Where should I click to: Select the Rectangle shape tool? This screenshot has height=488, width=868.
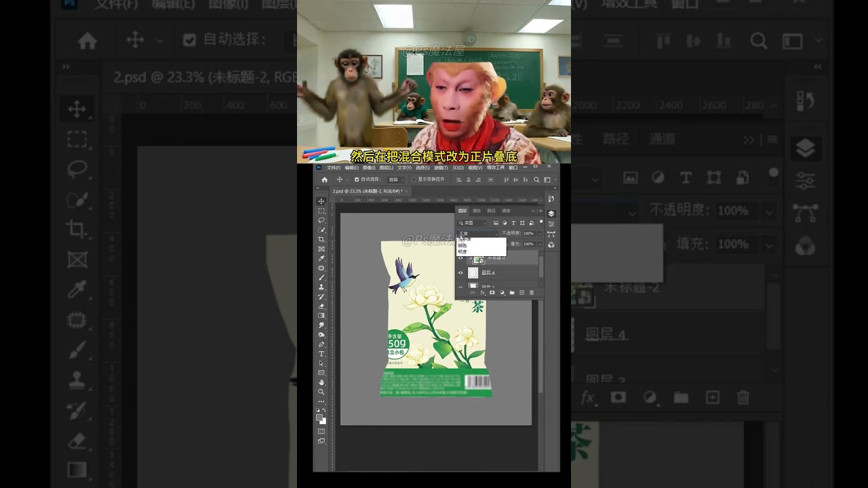(321, 373)
